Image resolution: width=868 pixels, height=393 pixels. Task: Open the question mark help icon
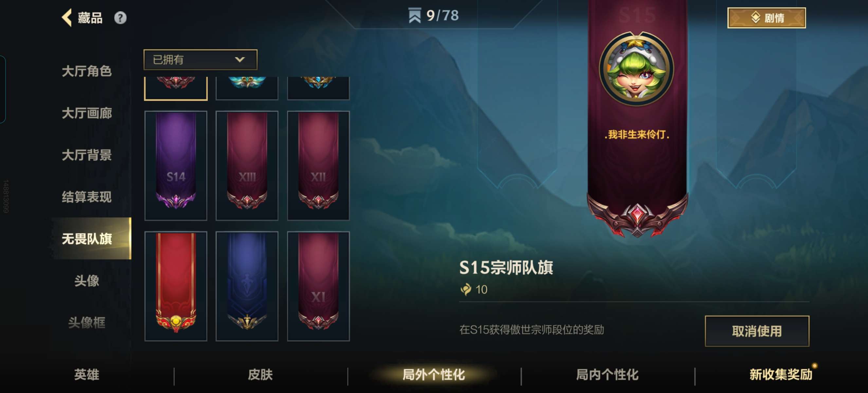120,18
